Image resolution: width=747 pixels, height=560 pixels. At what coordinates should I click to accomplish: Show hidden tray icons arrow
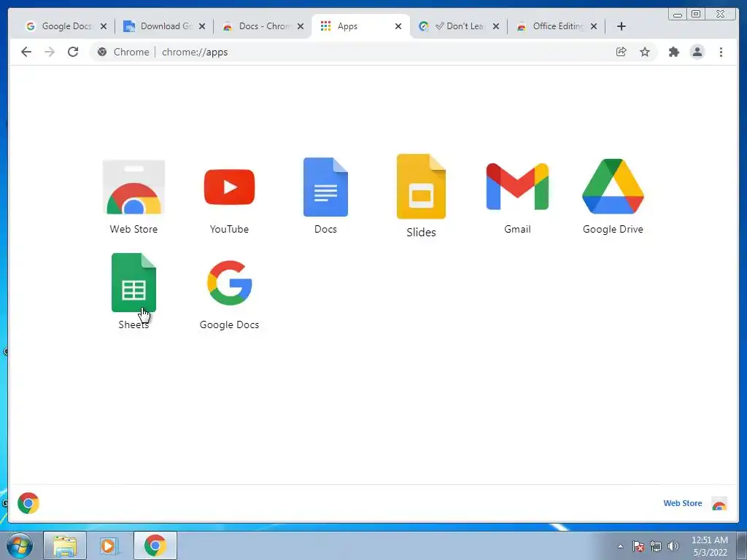coord(620,546)
